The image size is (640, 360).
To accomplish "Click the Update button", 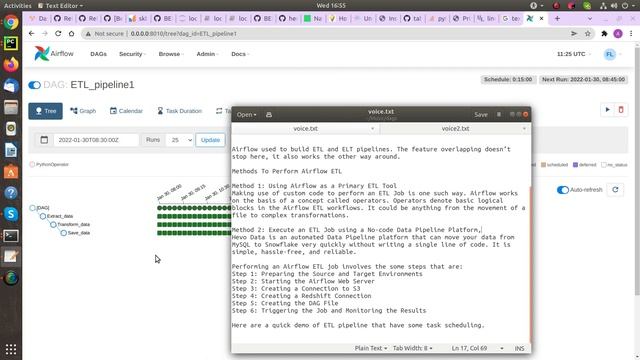I will pyautogui.click(x=210, y=140).
